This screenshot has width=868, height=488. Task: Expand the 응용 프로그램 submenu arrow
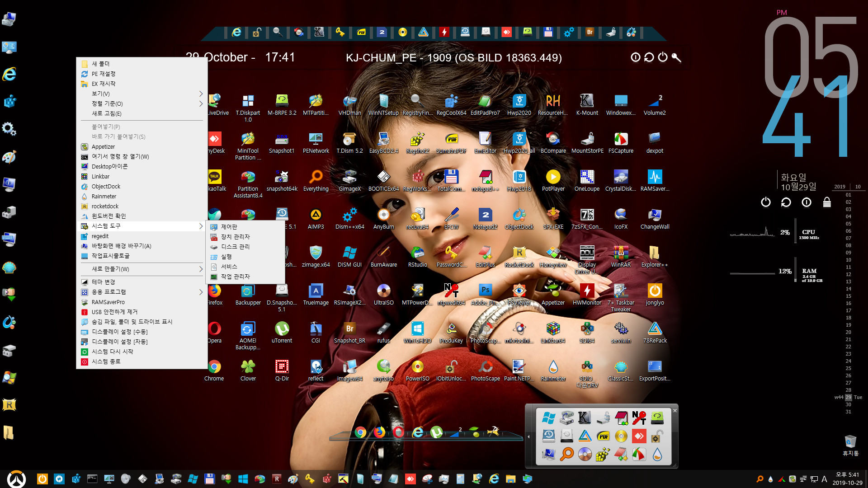tap(201, 292)
